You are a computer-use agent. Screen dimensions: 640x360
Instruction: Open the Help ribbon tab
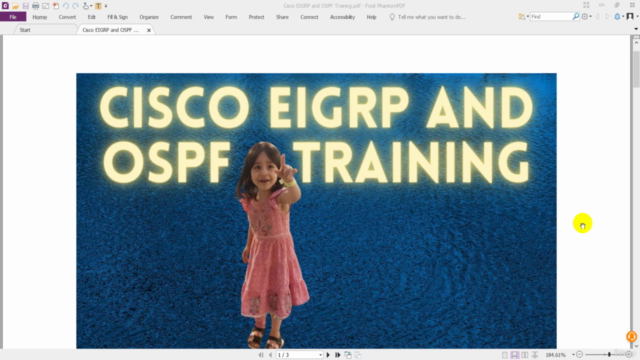click(371, 17)
